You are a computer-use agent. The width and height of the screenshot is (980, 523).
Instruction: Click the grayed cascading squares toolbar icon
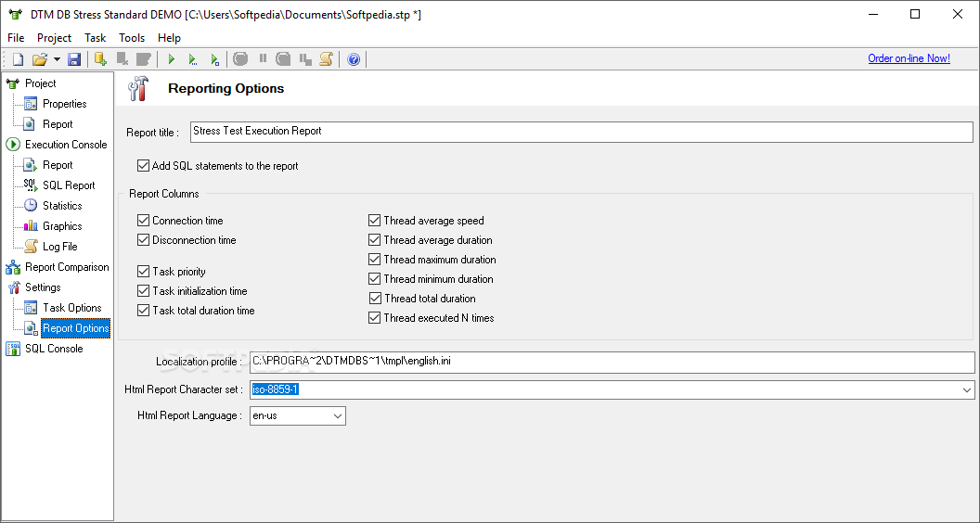[305, 59]
